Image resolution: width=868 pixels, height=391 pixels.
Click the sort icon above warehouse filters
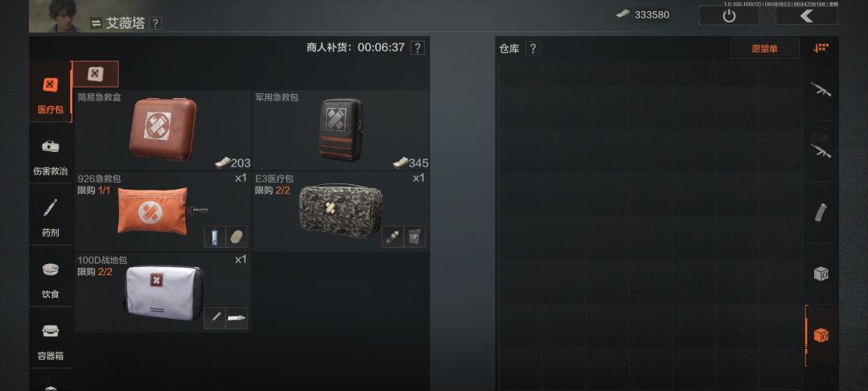tap(821, 48)
